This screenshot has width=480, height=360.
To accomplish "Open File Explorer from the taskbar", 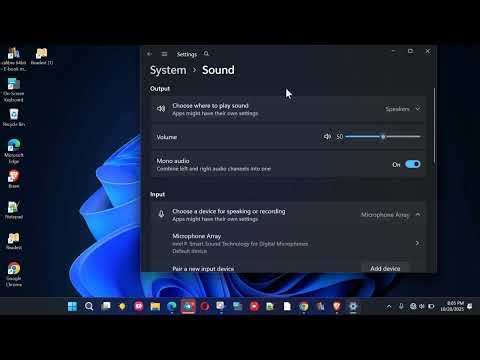I will coord(155,306).
